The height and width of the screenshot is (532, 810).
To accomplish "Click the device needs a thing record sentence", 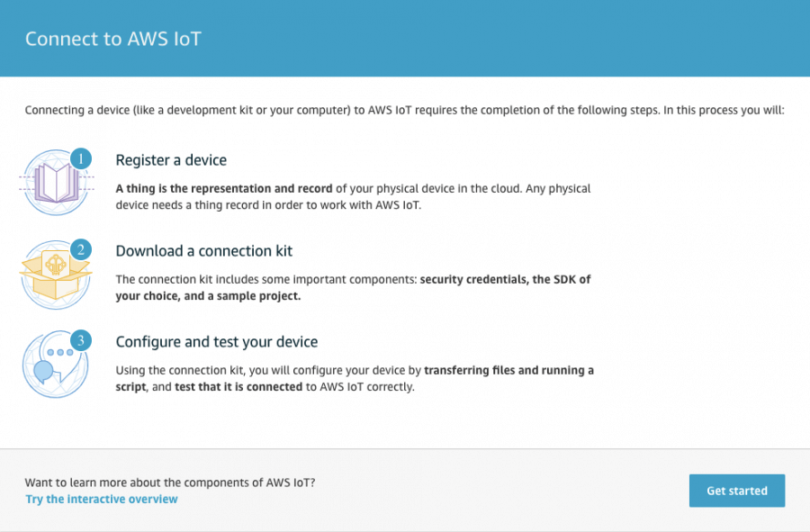I will (x=268, y=205).
